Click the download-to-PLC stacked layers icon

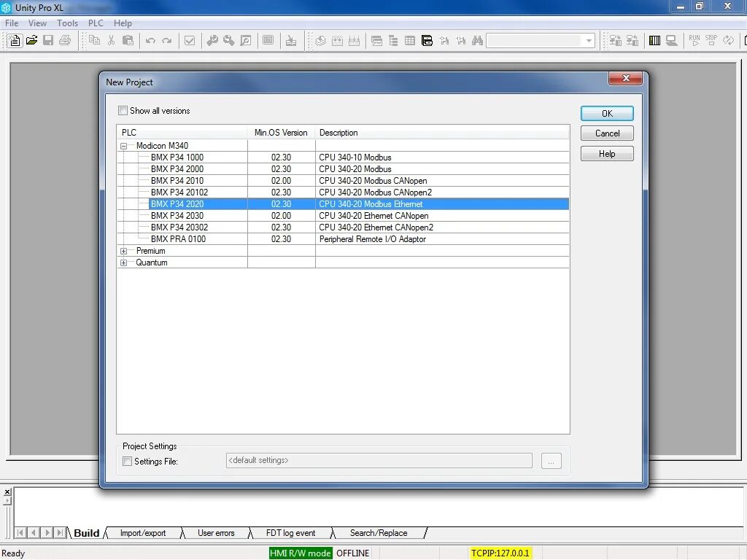click(x=321, y=41)
